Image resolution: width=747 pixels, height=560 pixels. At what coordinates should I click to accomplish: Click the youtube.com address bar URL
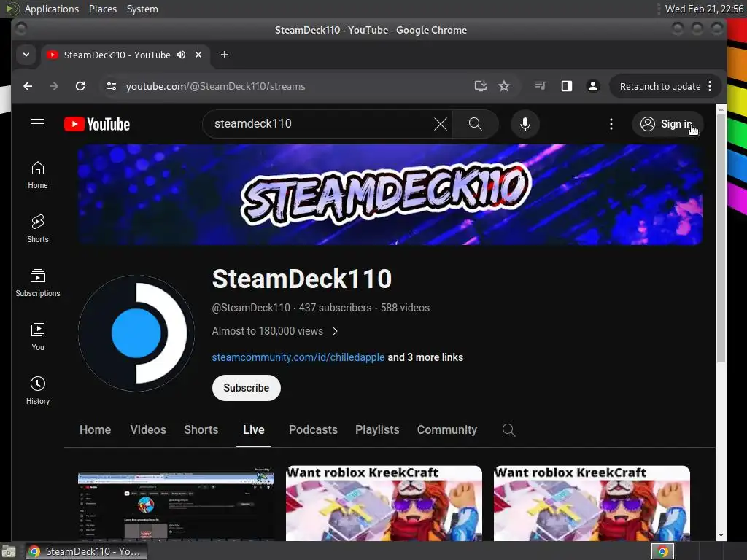(216, 86)
